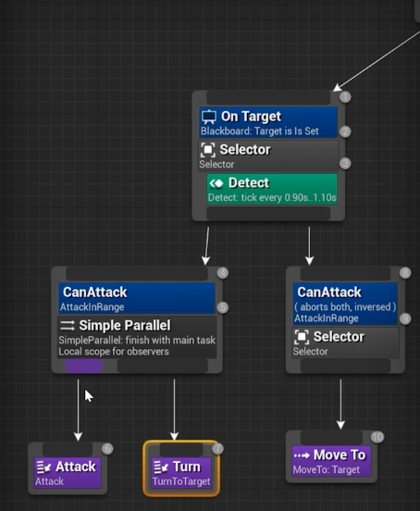The height and width of the screenshot is (511, 420).
Task: Select the Move To task node
Action: point(331,461)
